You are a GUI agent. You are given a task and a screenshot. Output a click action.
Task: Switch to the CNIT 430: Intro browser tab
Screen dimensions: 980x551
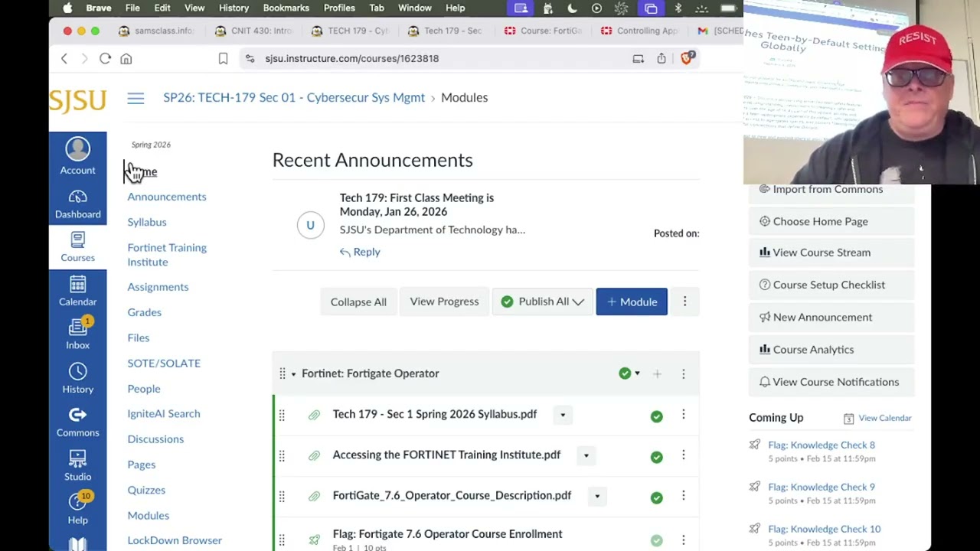pyautogui.click(x=253, y=31)
